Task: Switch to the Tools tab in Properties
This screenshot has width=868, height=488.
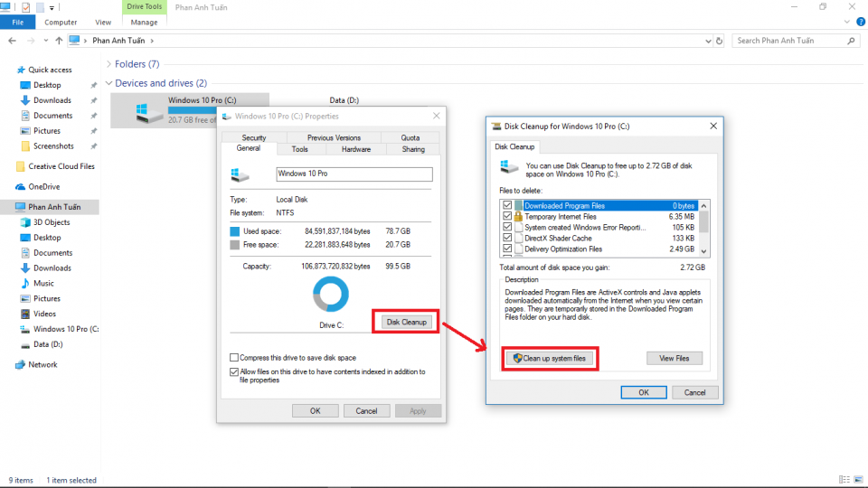Action: 299,149
